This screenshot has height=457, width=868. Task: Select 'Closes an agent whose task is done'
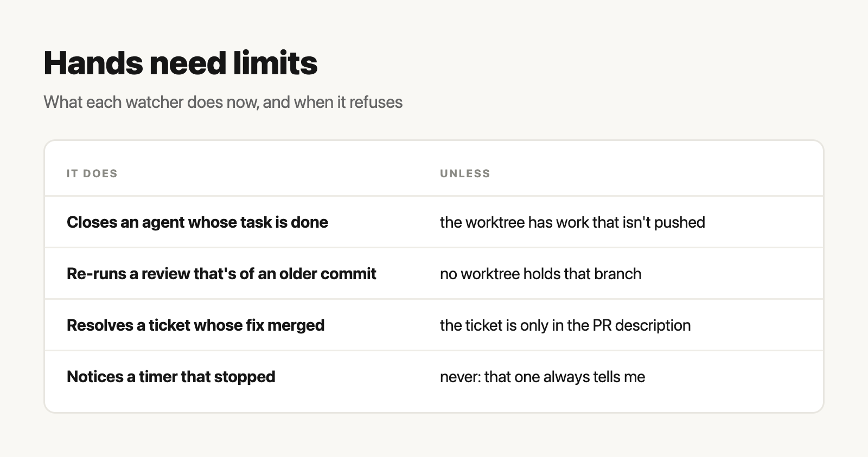point(197,222)
